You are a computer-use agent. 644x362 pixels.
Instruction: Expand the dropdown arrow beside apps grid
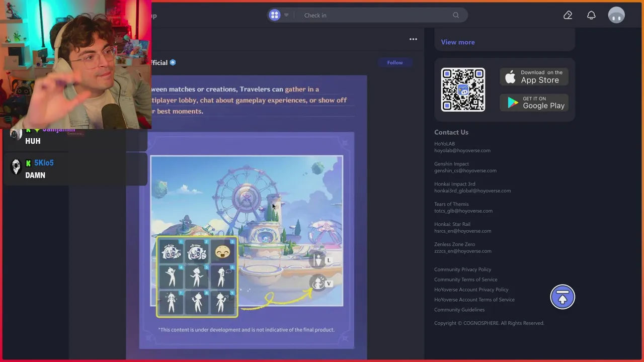[286, 15]
